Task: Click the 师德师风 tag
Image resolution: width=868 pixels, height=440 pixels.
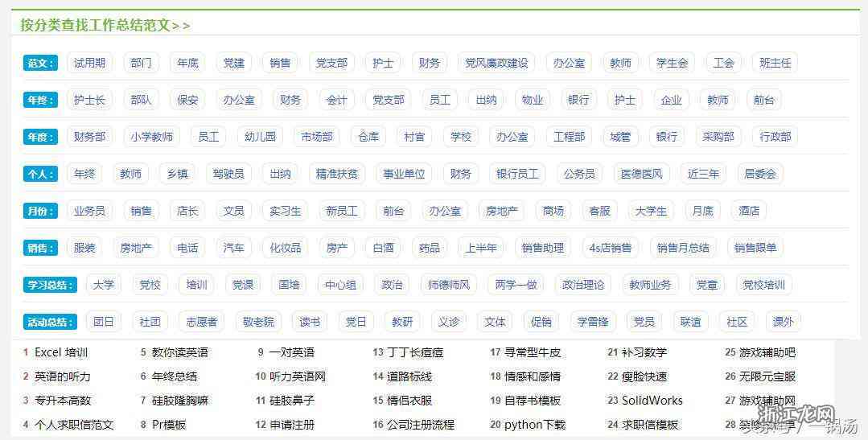Action: point(449,285)
